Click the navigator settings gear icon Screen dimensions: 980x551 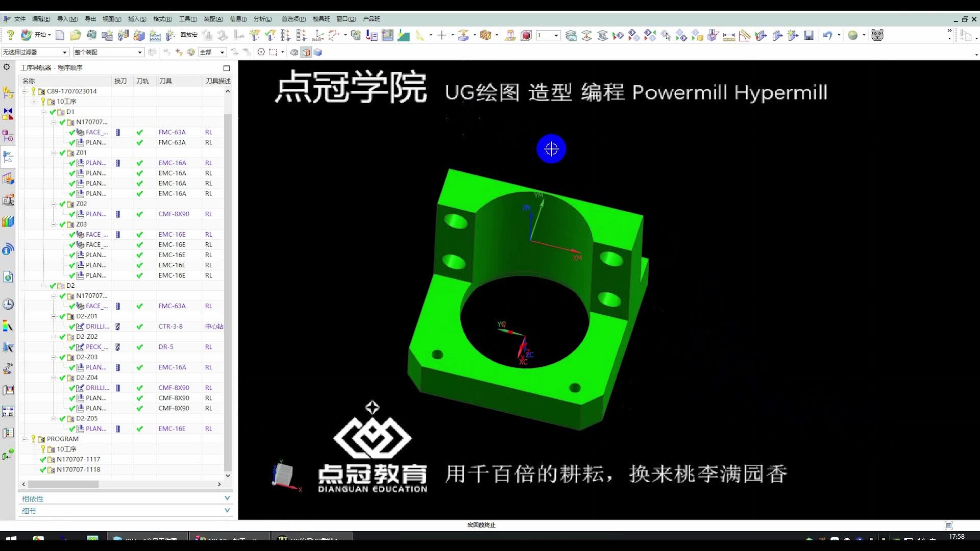click(x=7, y=67)
